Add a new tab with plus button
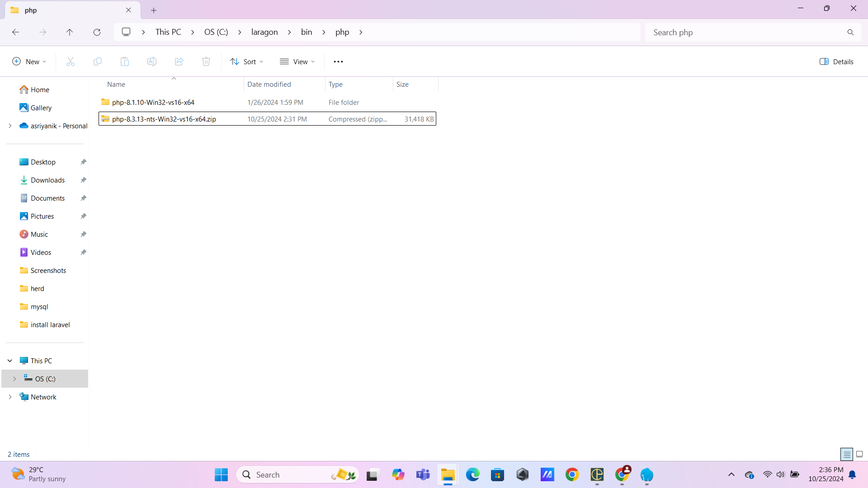This screenshot has height=488, width=868. click(x=154, y=10)
